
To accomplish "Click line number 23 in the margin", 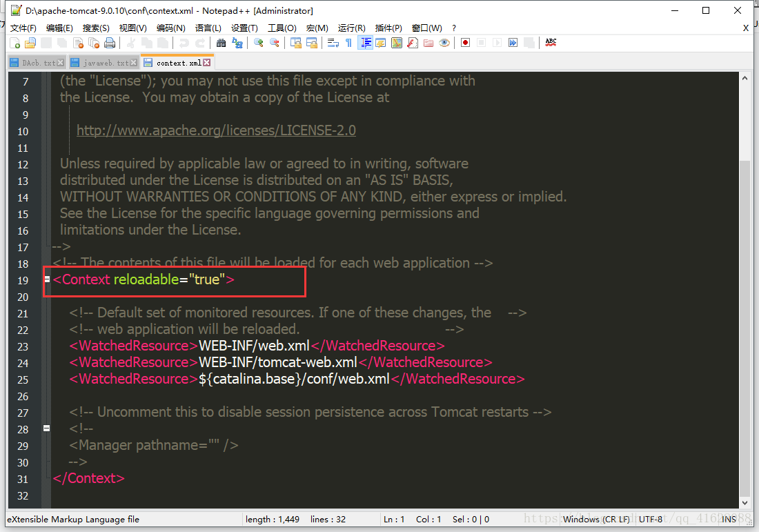I will tap(23, 346).
